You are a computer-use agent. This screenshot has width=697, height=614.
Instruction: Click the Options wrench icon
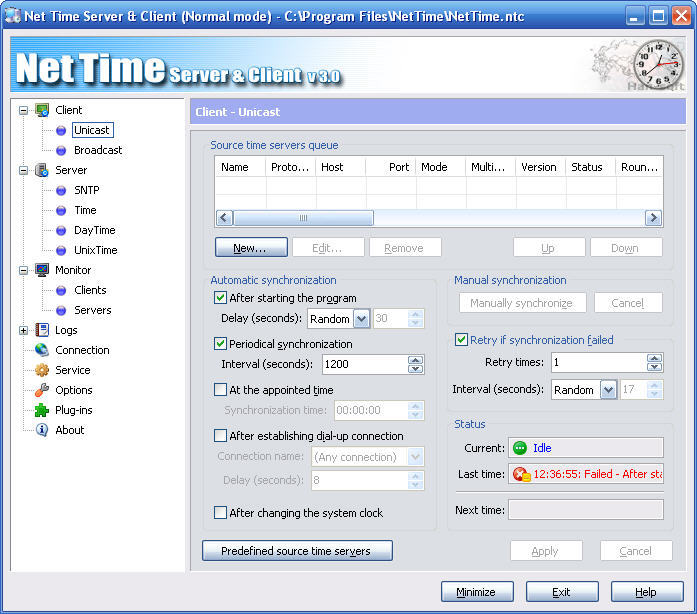42,390
